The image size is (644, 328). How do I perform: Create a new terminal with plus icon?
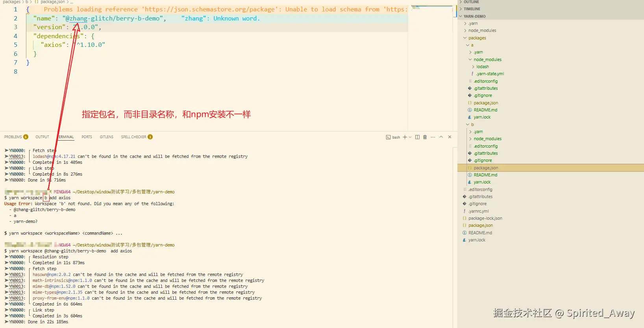(x=405, y=137)
